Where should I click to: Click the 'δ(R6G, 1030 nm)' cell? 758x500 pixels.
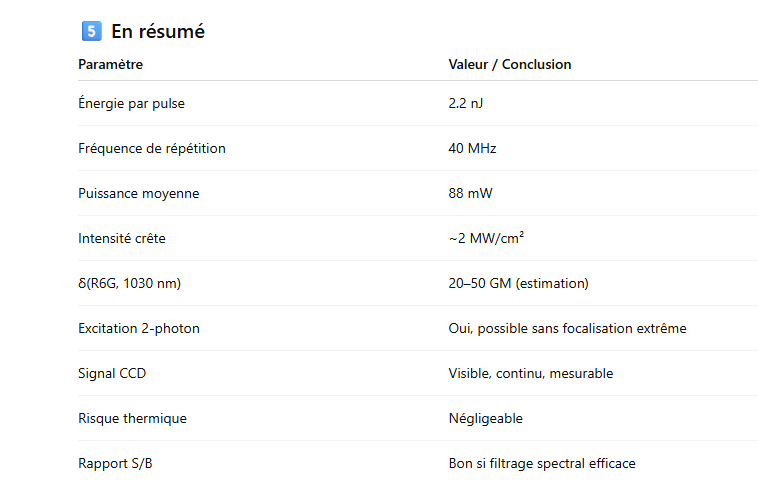pyautogui.click(x=129, y=283)
